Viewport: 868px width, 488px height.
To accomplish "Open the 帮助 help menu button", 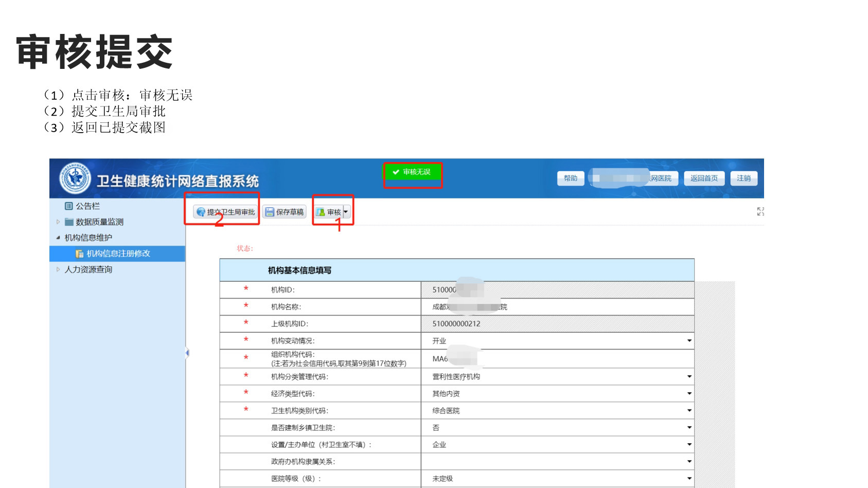I will [570, 178].
